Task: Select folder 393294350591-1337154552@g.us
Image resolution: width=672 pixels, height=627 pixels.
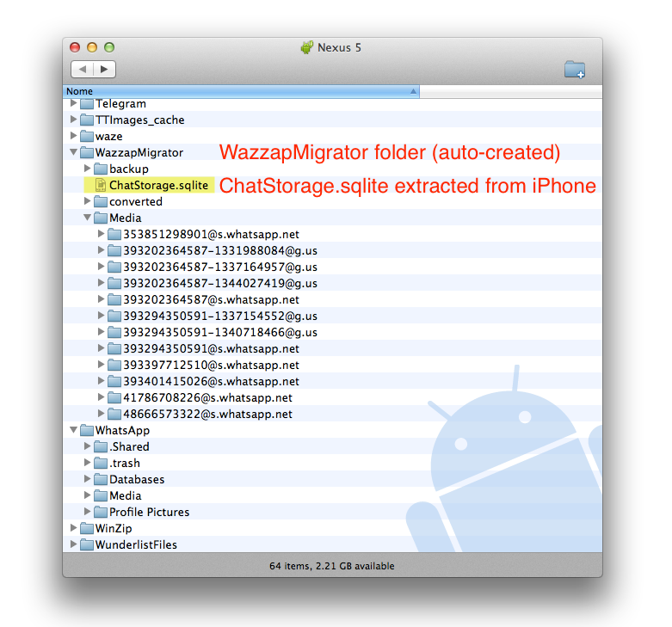Action: (x=220, y=316)
